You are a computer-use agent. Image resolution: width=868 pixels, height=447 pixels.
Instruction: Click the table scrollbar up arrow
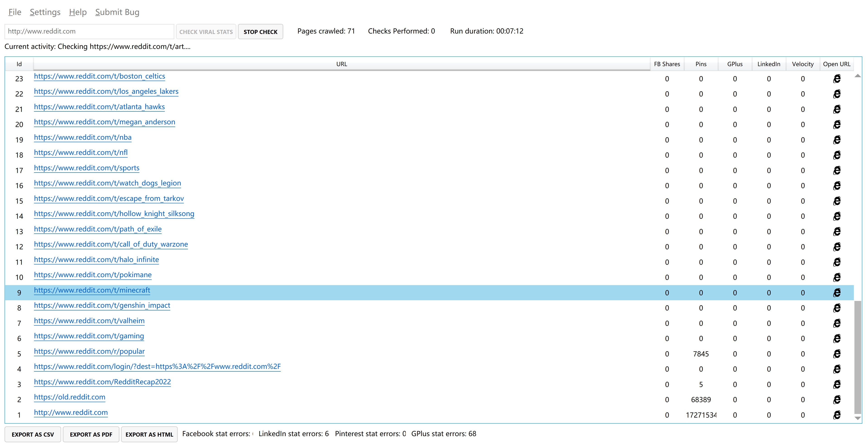click(x=858, y=76)
